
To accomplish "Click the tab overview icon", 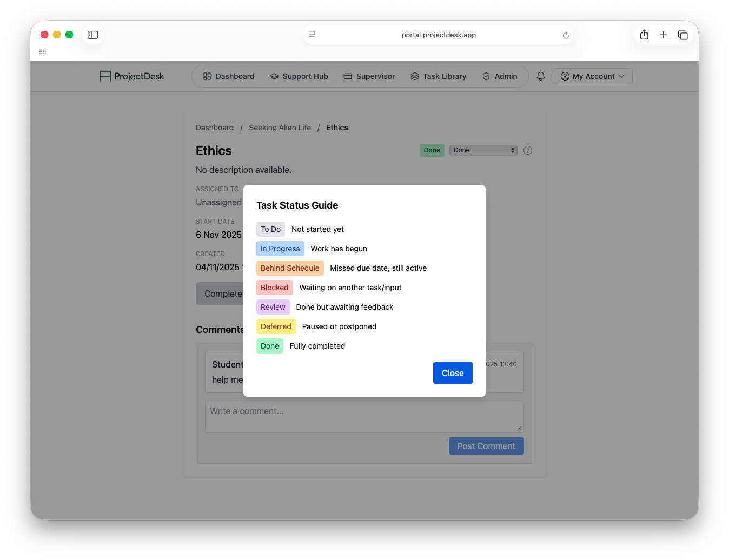I will click(682, 35).
